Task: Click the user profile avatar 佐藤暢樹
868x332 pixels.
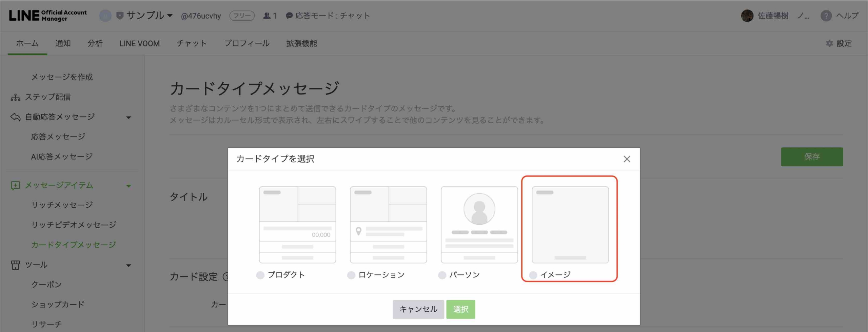Action: click(x=747, y=16)
